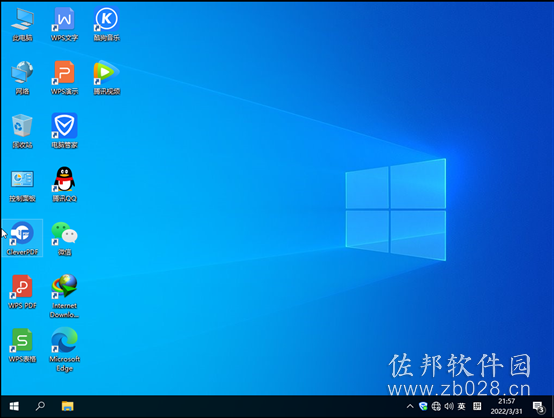Select the WPS文字 desktop shortcut

coord(64,24)
